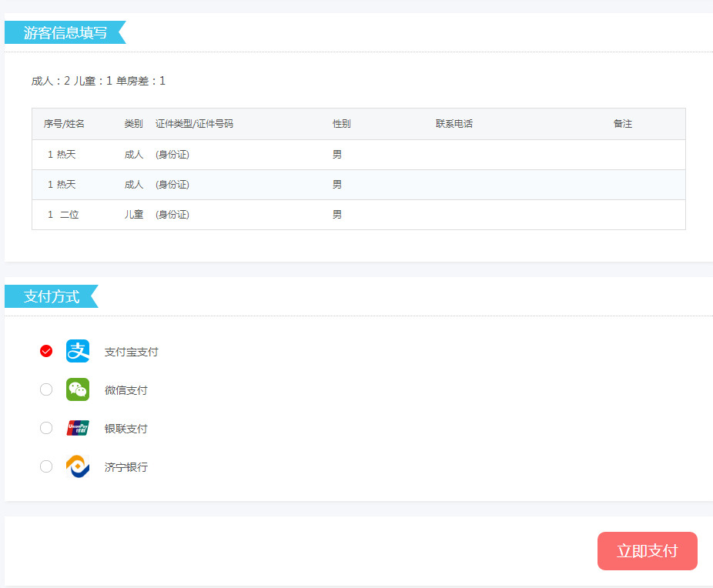Screen dimensions: 713x588
Task: Click the green WeChat Pay icon
Action: pos(78,389)
